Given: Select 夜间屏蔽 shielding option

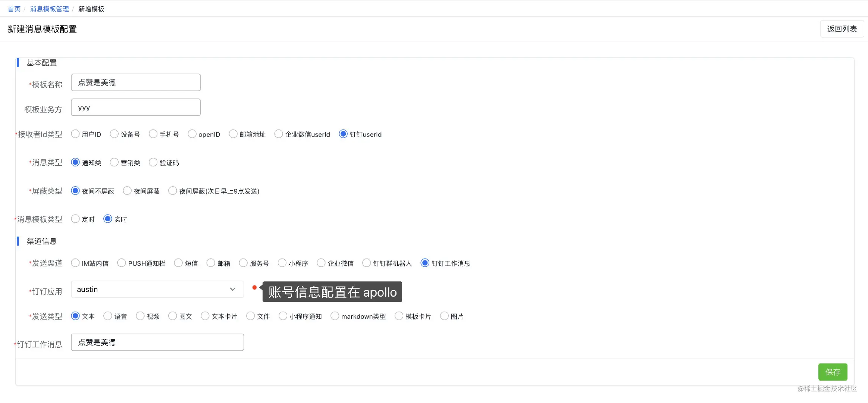Looking at the screenshot, I should [128, 191].
